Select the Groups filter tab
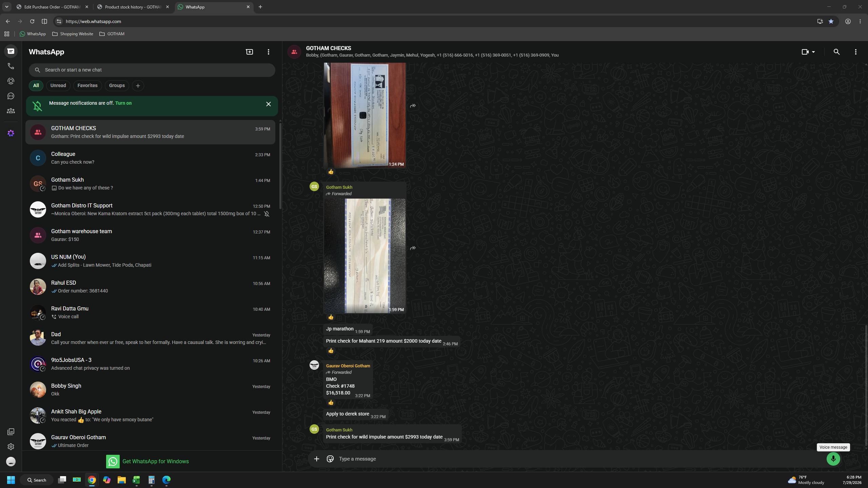Viewport: 868px width, 488px height. pos(117,86)
